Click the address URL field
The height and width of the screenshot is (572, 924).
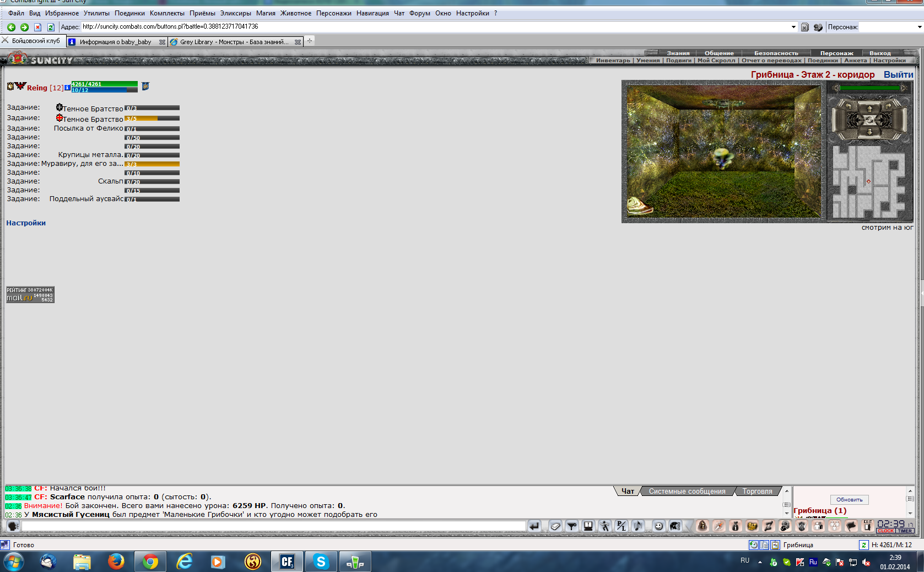pyautogui.click(x=435, y=26)
